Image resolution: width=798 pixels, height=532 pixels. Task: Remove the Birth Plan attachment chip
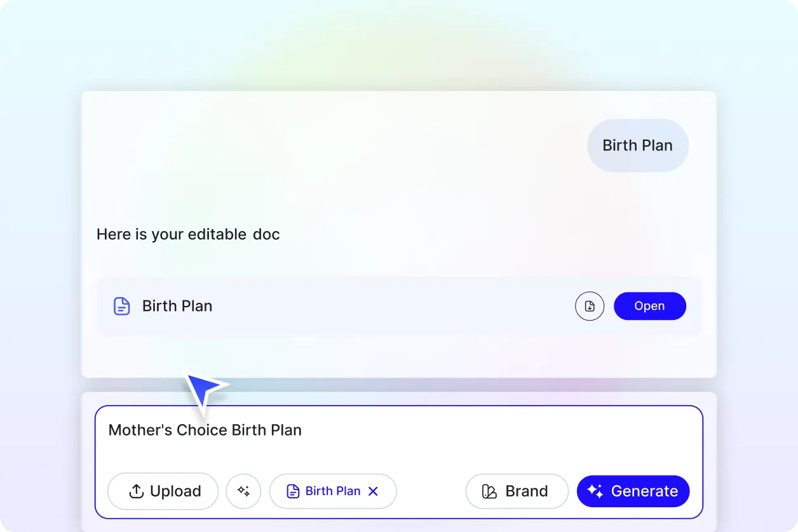coord(374,491)
